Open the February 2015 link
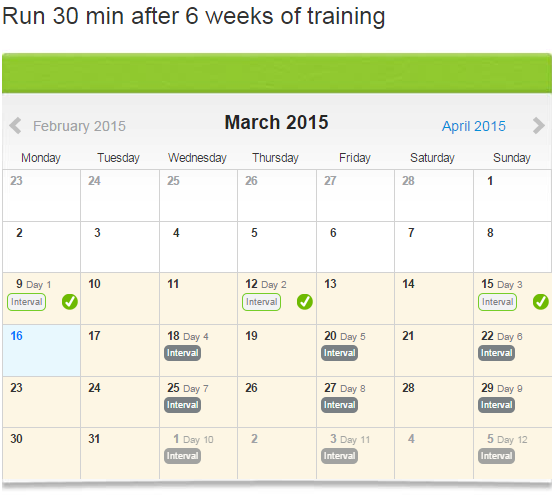557x495 pixels. [79, 126]
